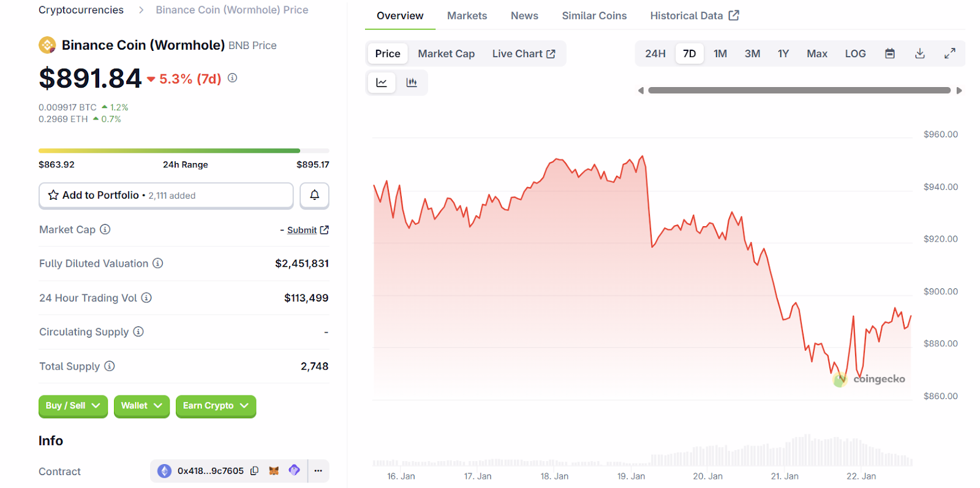
Task: Click the chart range scrollbar
Action: tap(799, 90)
